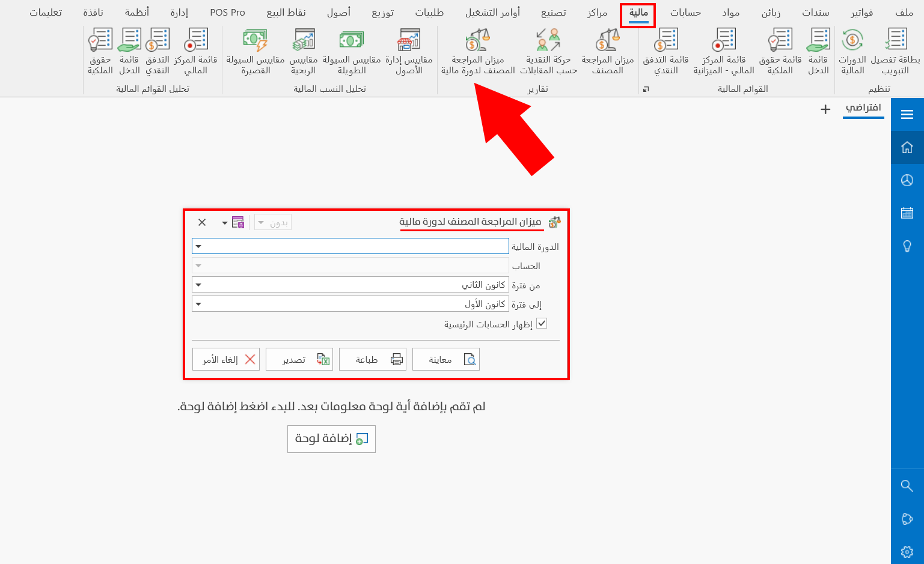Open the أوامر التشغيل menu tab
Image resolution: width=924 pixels, height=564 pixels.
click(492, 13)
